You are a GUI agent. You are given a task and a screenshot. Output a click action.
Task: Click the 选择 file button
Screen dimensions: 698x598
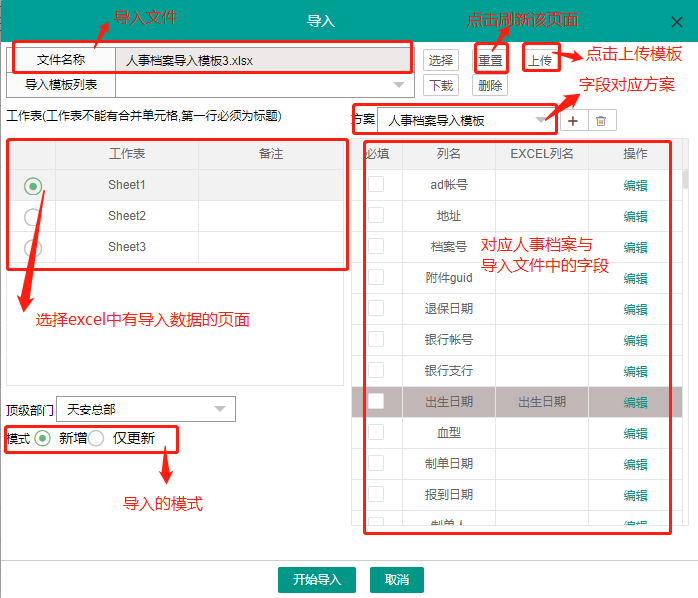(x=441, y=60)
